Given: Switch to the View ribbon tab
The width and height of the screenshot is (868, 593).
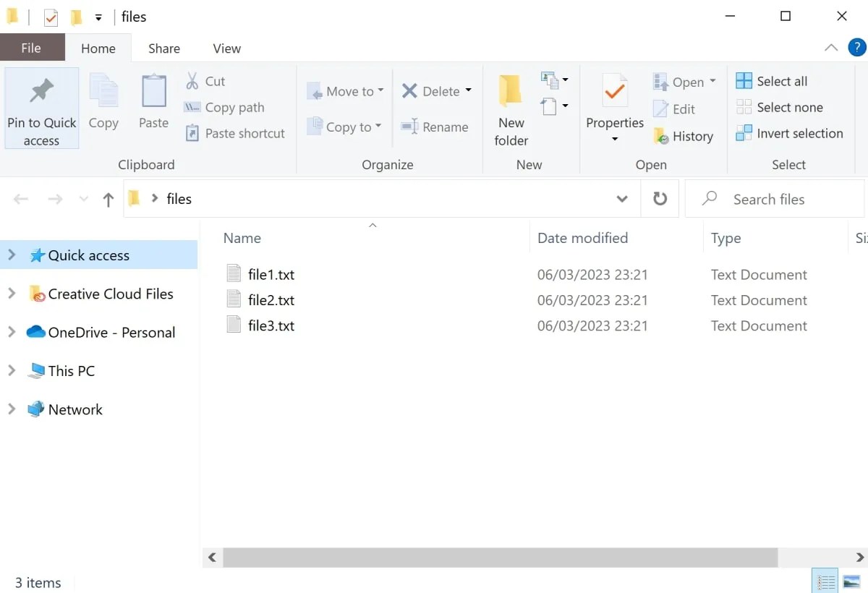Looking at the screenshot, I should coord(226,48).
